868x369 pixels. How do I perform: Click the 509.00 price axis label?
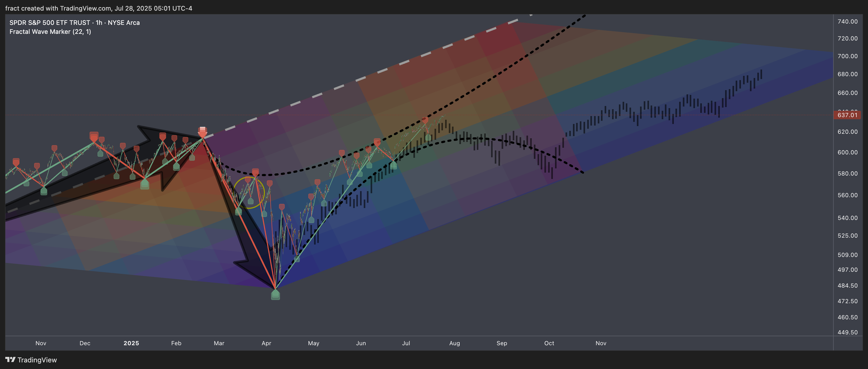pos(847,255)
